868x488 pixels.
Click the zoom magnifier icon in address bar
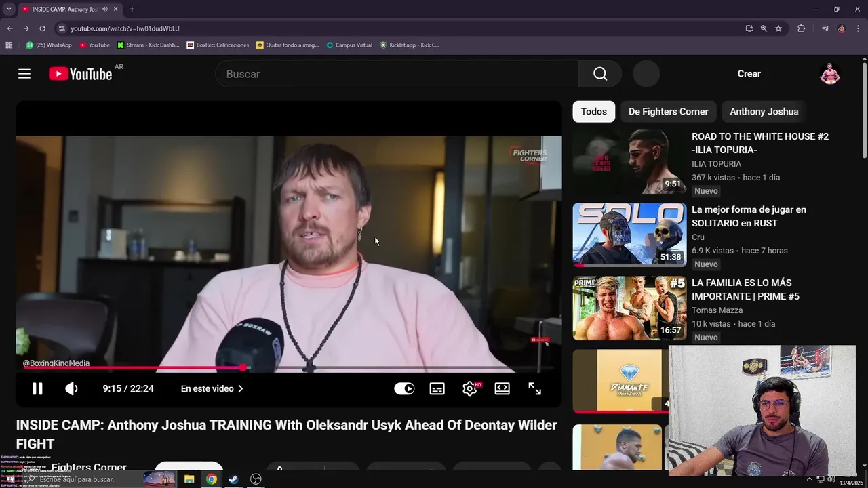(x=764, y=28)
